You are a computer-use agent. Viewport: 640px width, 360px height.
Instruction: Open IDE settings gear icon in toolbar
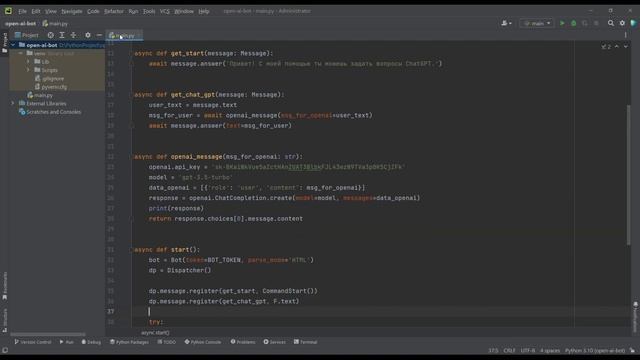click(622, 23)
